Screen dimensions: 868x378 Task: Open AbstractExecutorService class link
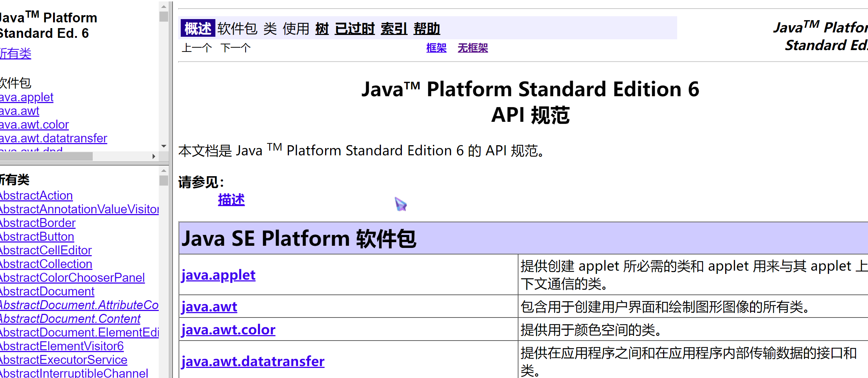[63, 360]
